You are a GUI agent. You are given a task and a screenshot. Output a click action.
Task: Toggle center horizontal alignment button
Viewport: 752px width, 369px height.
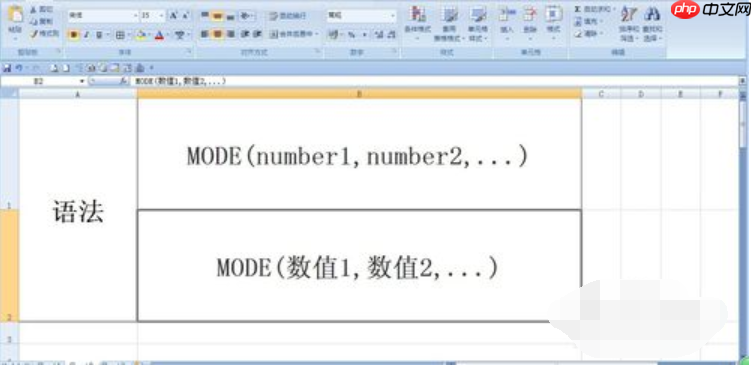point(217,34)
